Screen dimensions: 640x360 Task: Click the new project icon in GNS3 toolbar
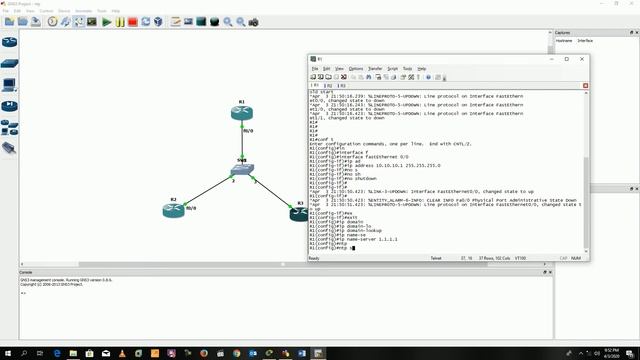point(9,22)
